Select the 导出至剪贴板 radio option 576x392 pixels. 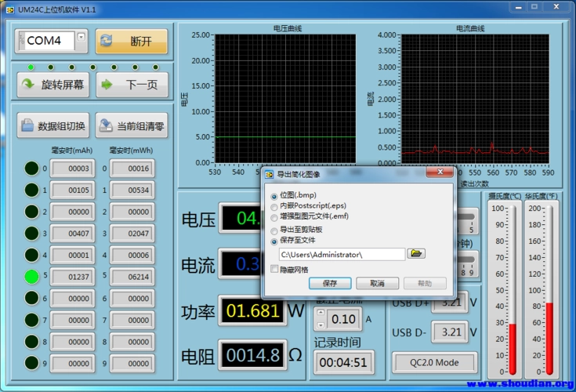pos(274,230)
